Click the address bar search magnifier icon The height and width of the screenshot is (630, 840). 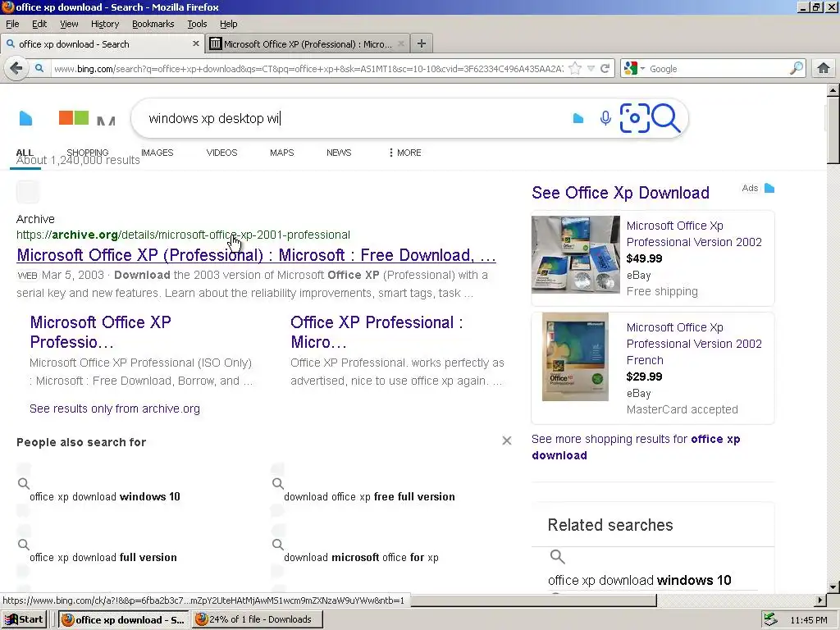(39, 69)
